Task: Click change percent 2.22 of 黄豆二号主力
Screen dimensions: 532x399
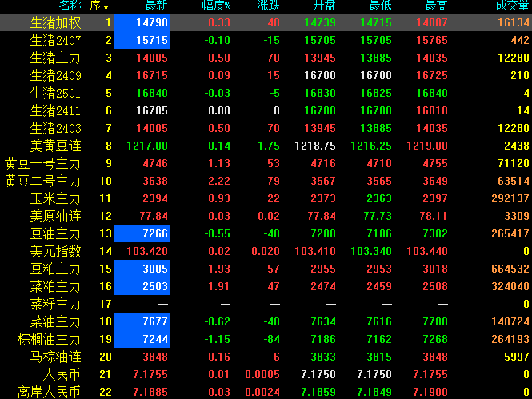Action: pyautogui.click(x=219, y=182)
